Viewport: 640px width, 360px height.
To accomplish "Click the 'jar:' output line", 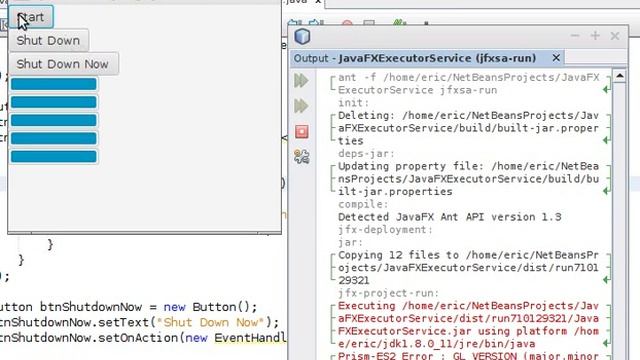I will coord(350,242).
